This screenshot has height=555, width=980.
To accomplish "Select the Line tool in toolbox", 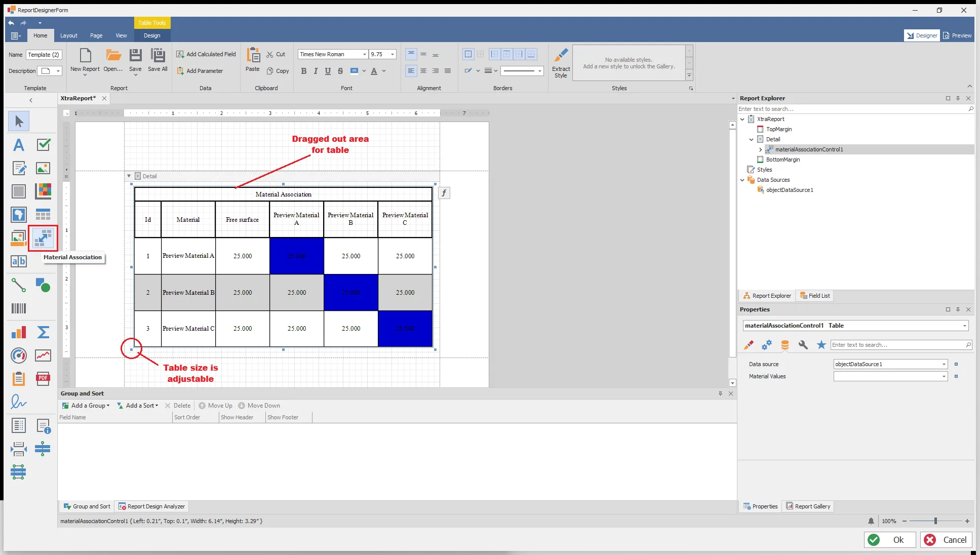I will (x=19, y=285).
